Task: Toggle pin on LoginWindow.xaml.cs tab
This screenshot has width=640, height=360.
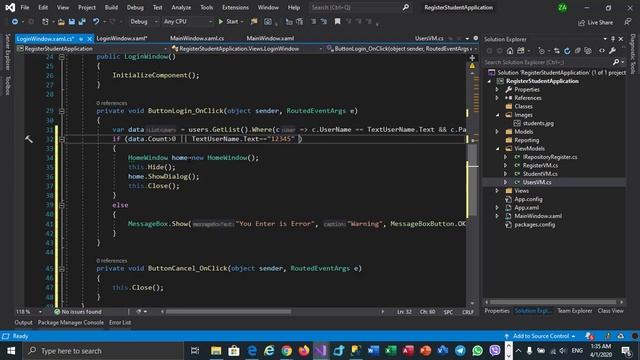Action: [x=81, y=39]
